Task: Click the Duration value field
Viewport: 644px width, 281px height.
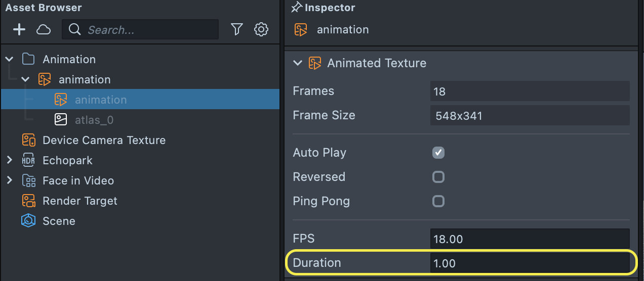Action: click(529, 263)
